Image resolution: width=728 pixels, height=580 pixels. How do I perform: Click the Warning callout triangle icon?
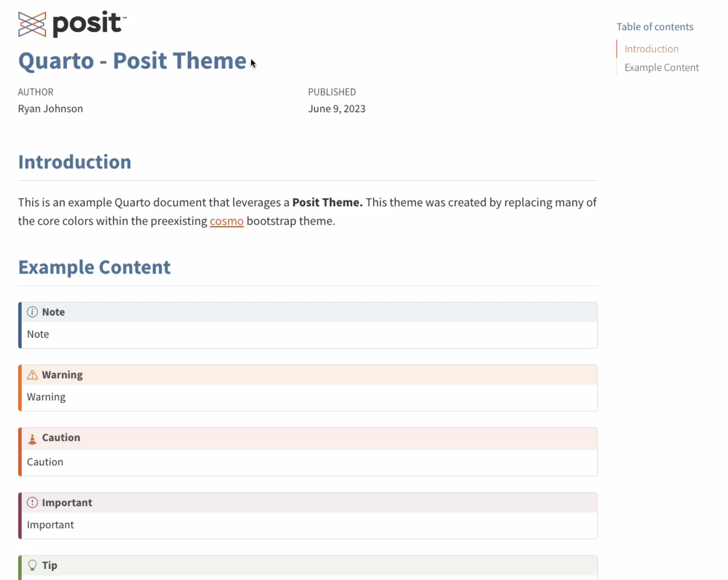32,374
